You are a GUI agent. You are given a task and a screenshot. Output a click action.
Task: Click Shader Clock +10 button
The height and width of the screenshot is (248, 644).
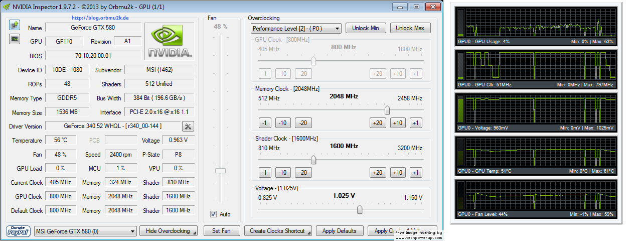click(x=398, y=173)
